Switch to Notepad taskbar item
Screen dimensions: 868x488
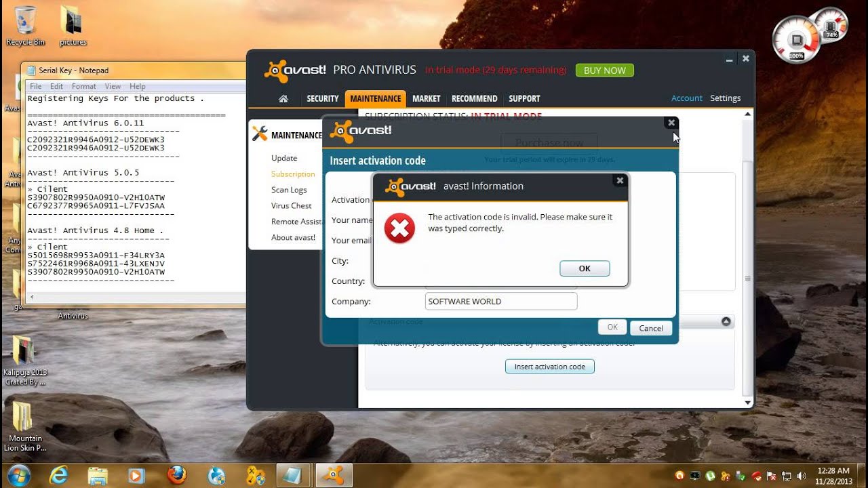(294, 475)
